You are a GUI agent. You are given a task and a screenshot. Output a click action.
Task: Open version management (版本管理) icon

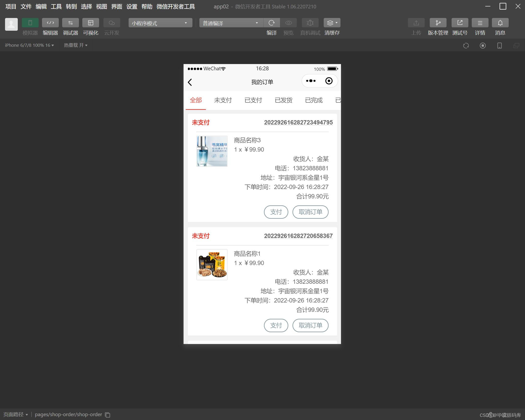click(438, 23)
